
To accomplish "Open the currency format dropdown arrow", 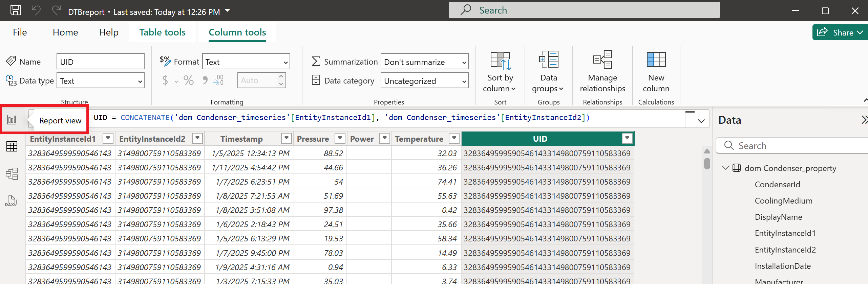I will (176, 81).
